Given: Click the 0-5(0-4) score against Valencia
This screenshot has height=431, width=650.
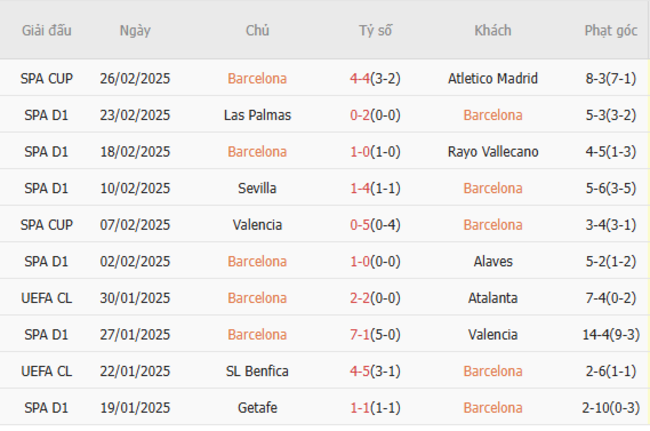Looking at the screenshot, I should pyautogui.click(x=375, y=225).
